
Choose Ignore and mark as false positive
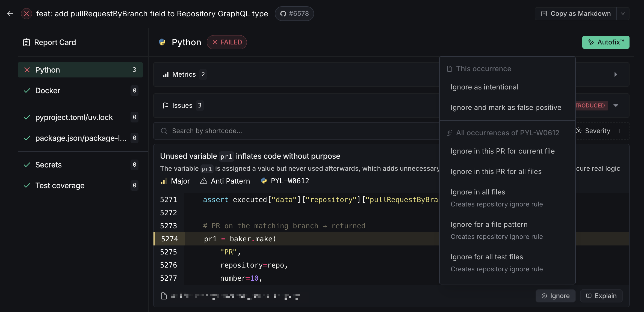[506, 107]
